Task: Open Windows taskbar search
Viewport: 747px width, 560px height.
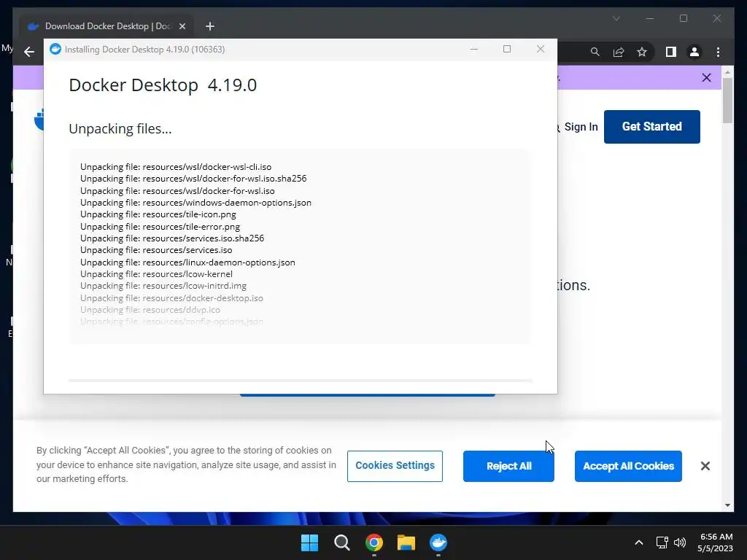Action: 341,542
